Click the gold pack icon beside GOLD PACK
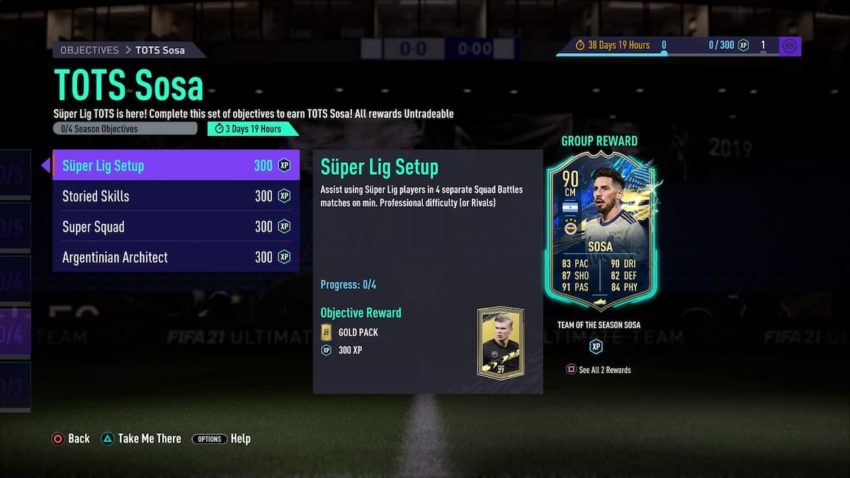The height and width of the screenshot is (478, 850). pos(326,332)
